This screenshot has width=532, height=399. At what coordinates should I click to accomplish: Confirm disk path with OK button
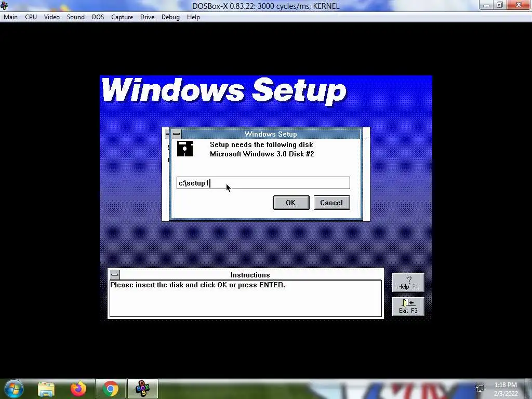(291, 203)
